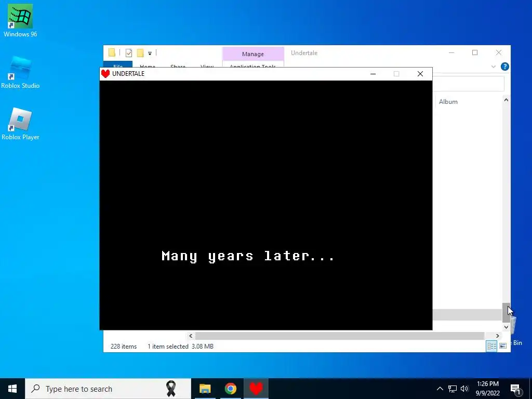Open File Explorer from the taskbar

tap(205, 389)
